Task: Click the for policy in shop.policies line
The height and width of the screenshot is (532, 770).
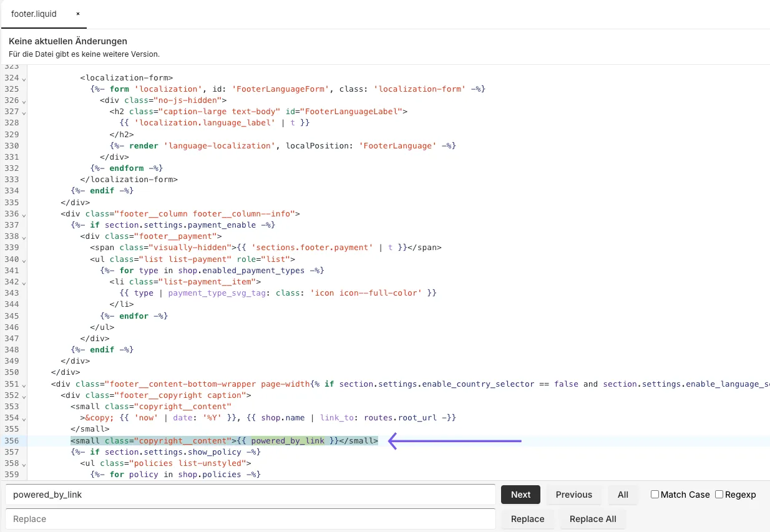Action: click(x=175, y=474)
